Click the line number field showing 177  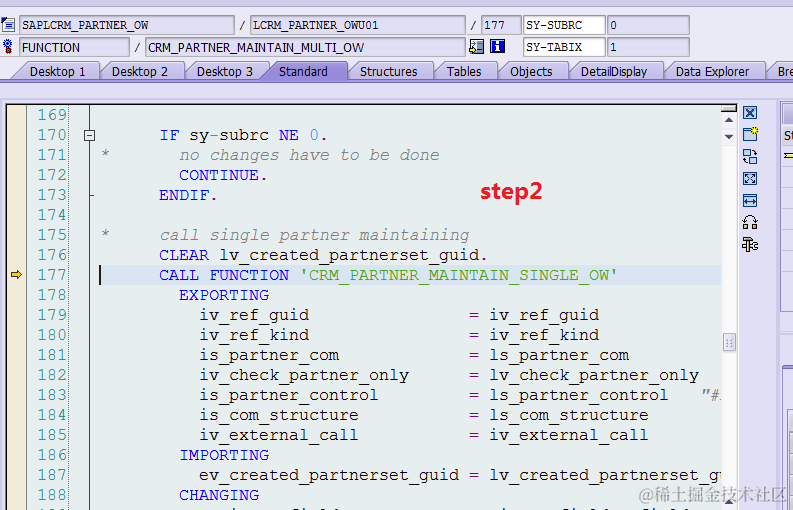pos(501,25)
